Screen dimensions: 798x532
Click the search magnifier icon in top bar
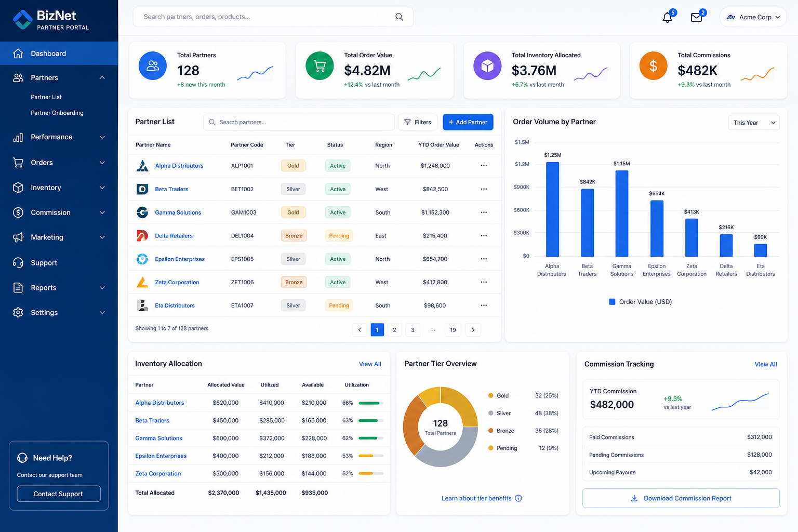pyautogui.click(x=399, y=17)
